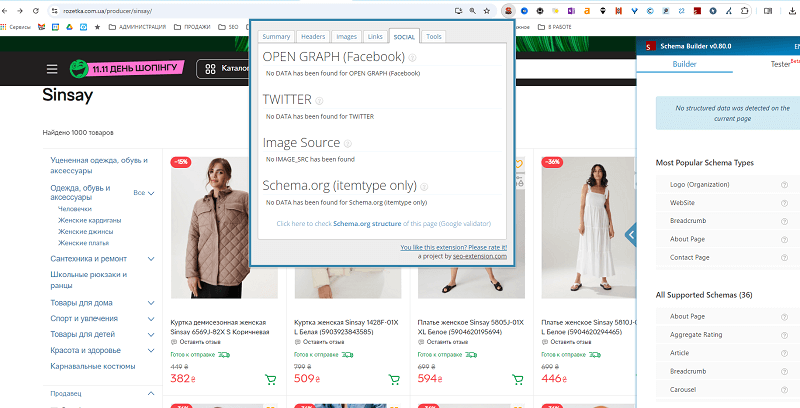Image resolution: width=800 pixels, height=408 pixels.
Task: Open Карнавальные костюмы category
Action: click(93, 366)
